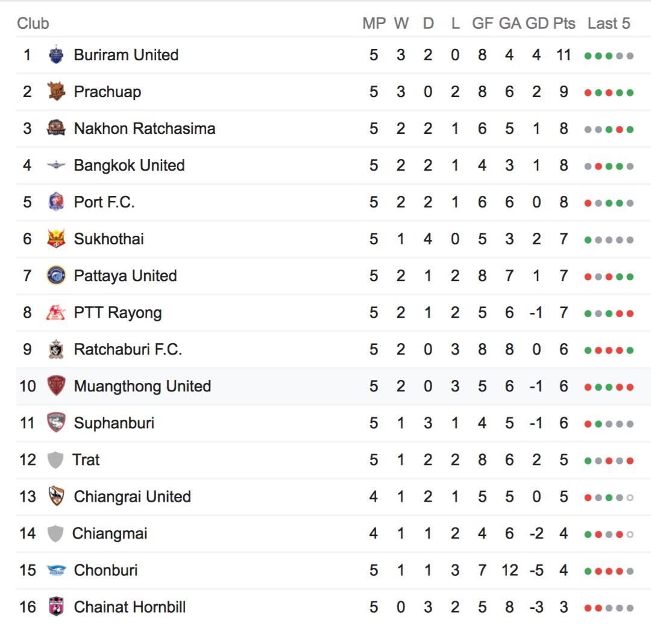The image size is (651, 644).
Task: Open the Ratchaburi F.C. team link
Action: (128, 349)
